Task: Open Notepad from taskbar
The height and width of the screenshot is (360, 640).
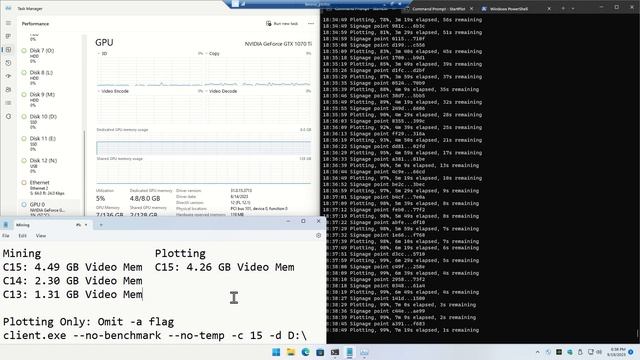Action: coord(349,352)
